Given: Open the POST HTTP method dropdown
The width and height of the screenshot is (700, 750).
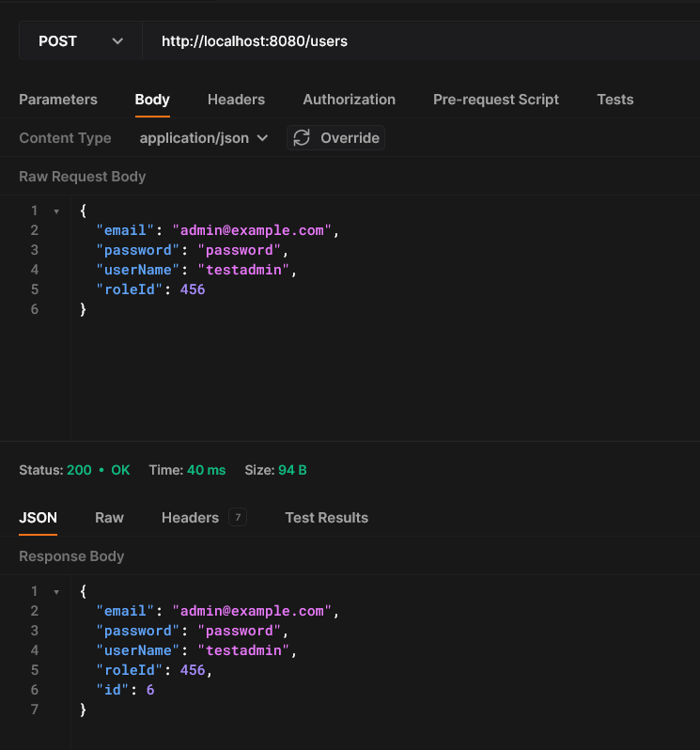Looking at the screenshot, I should coord(80,41).
